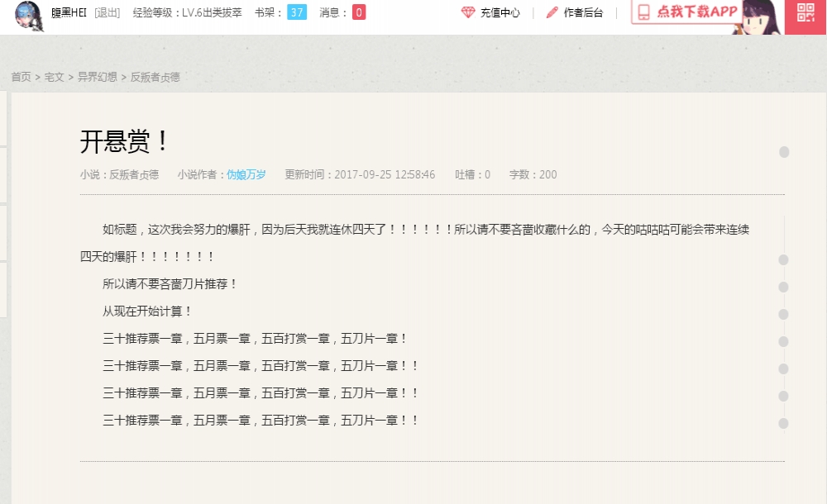This screenshot has width=827, height=504.
Task: Click the update time 2017-09-25 12:58:46
Action: 360,174
